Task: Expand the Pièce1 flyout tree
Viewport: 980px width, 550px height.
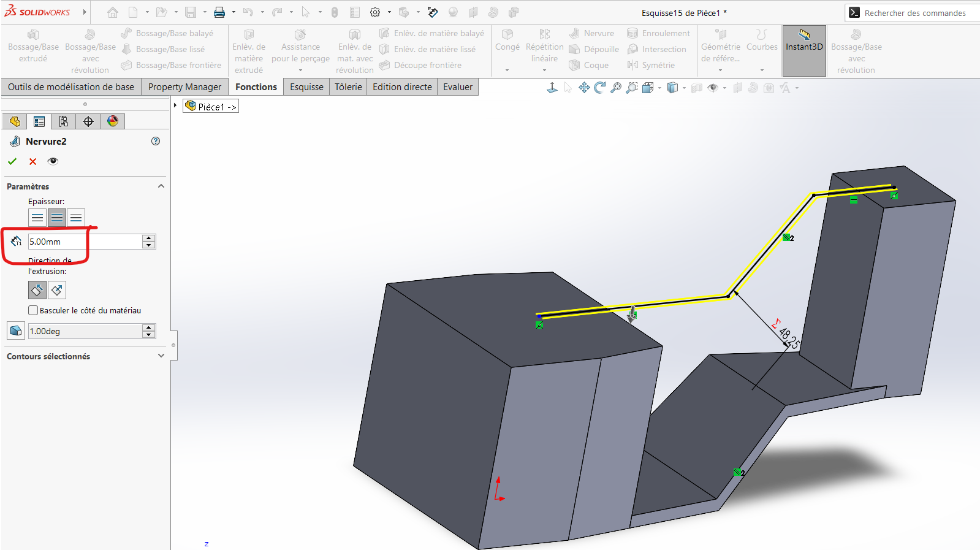Action: 175,106
